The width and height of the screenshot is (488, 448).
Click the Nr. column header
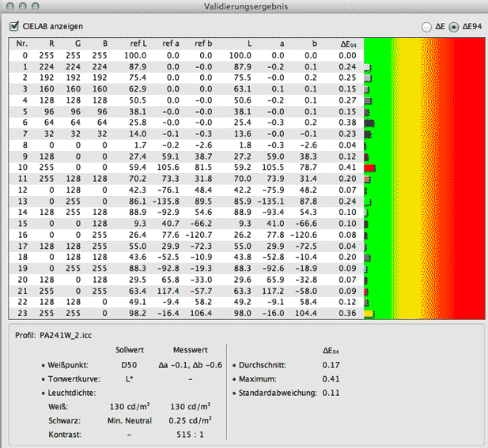click(21, 44)
